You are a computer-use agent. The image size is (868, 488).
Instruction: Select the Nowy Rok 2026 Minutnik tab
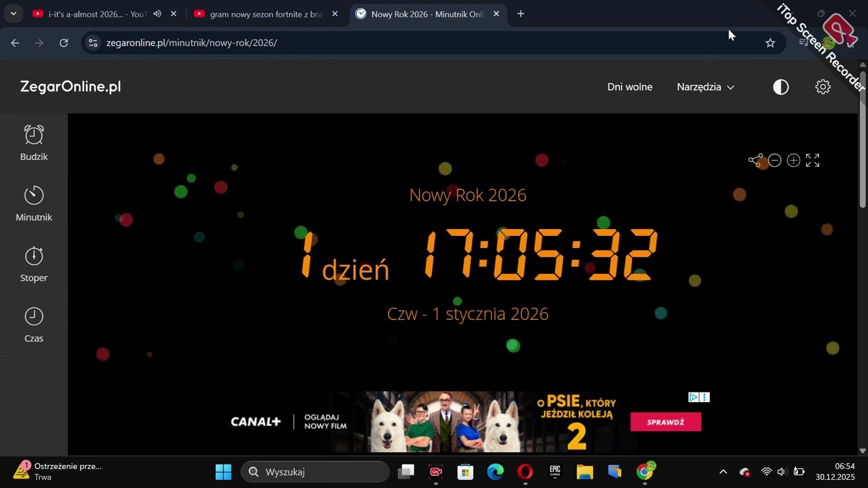click(x=427, y=14)
